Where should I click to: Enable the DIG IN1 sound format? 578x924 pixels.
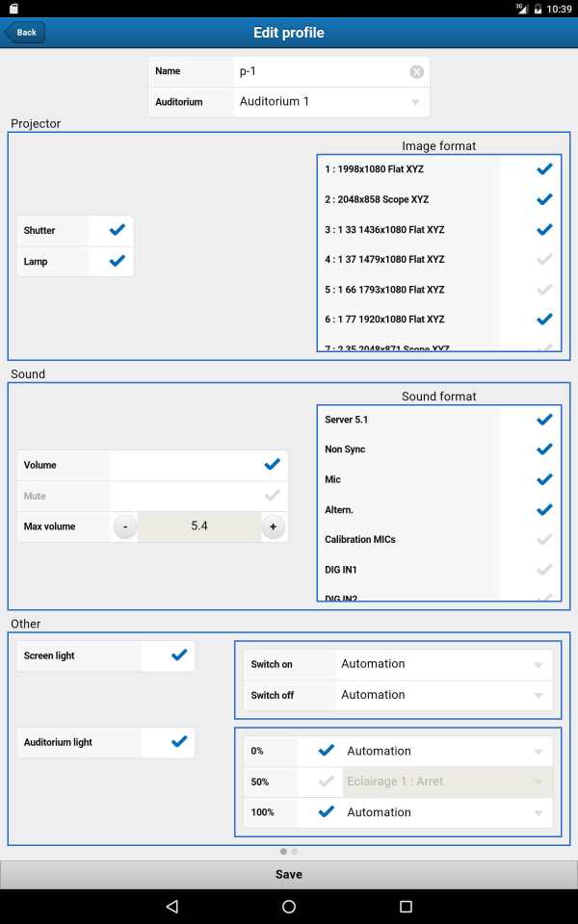point(544,570)
